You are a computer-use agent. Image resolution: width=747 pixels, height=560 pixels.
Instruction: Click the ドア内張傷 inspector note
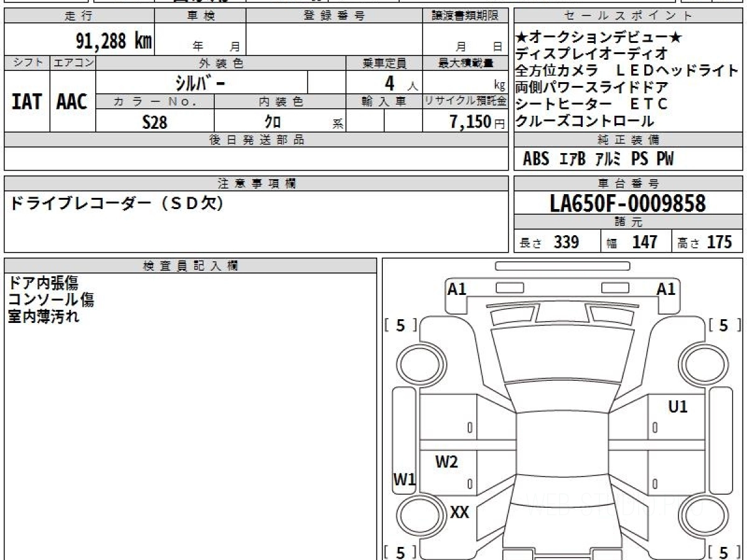point(43,283)
